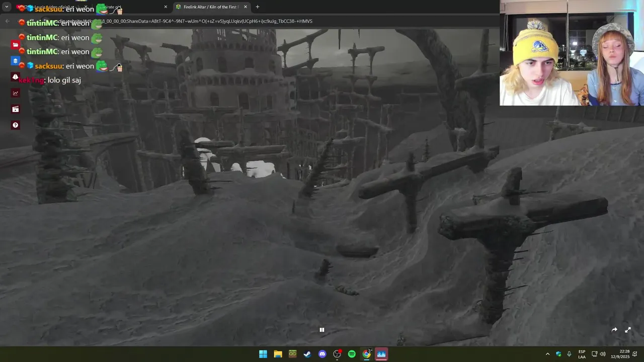Image resolution: width=644 pixels, height=362 pixels.
Task: Click the webcam overlay thumbnail
Action: (x=572, y=53)
